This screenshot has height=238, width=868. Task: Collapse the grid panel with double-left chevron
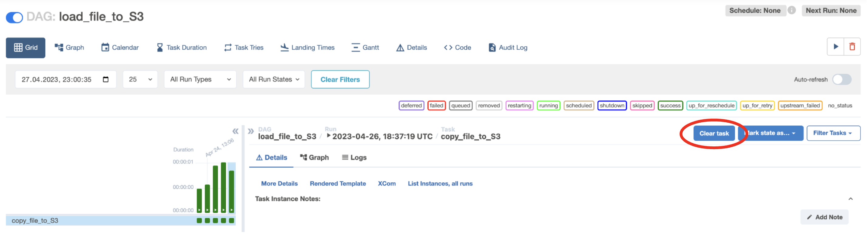(235, 131)
